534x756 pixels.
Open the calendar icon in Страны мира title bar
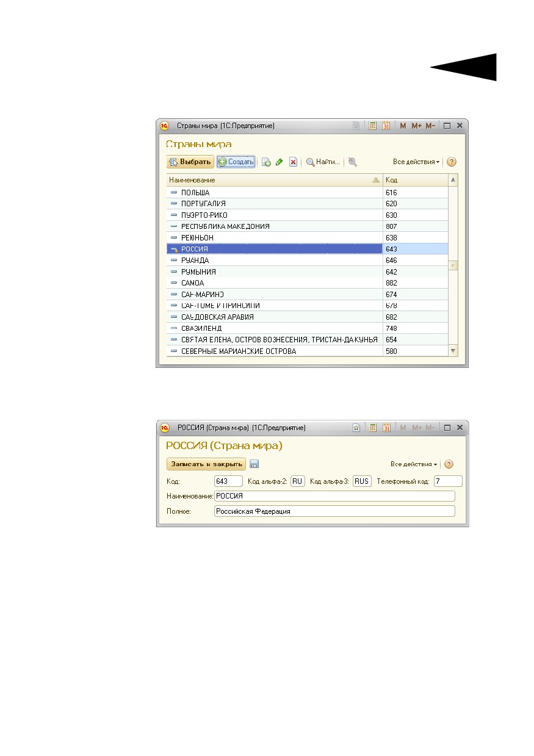coord(386,126)
